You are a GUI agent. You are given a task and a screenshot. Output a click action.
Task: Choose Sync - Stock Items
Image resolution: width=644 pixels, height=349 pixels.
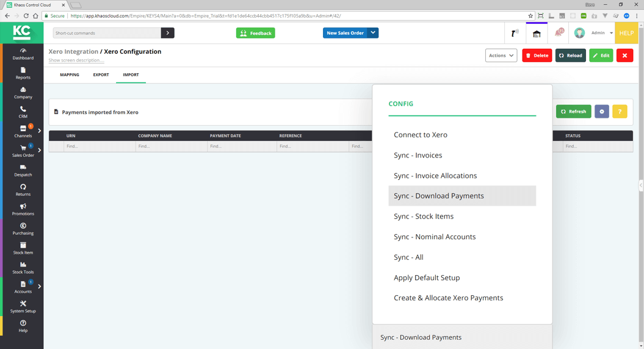click(x=462, y=217)
